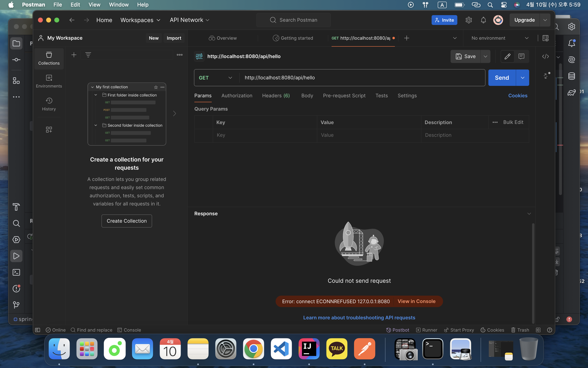Open Find and replace in status bar
Image resolution: width=588 pixels, height=368 pixels.
(x=92, y=330)
